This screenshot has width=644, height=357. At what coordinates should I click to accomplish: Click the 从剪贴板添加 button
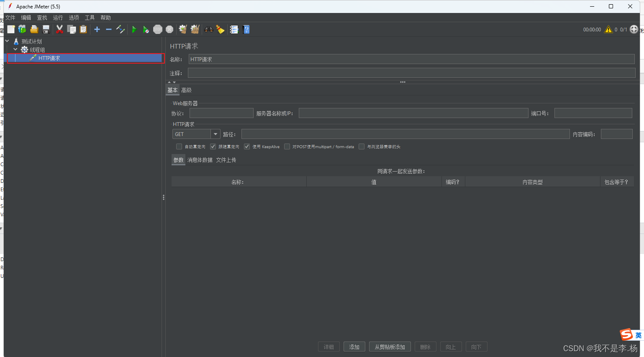pyautogui.click(x=390, y=347)
